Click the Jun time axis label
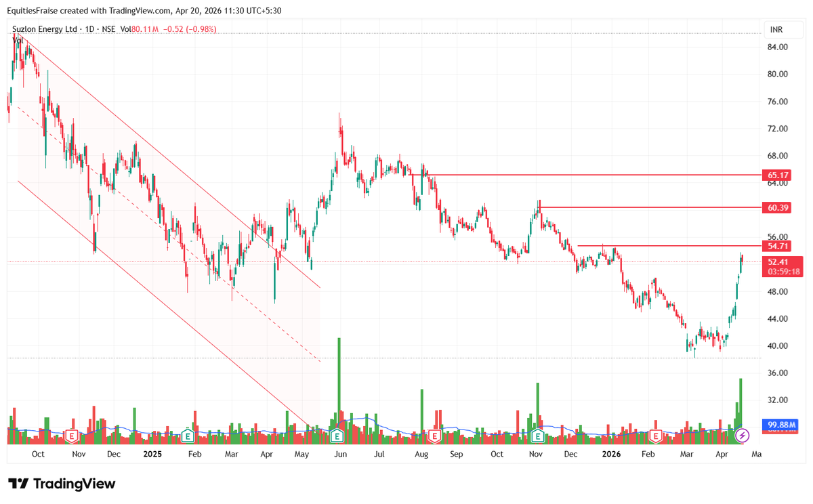The height and width of the screenshot is (504, 813). (341, 454)
